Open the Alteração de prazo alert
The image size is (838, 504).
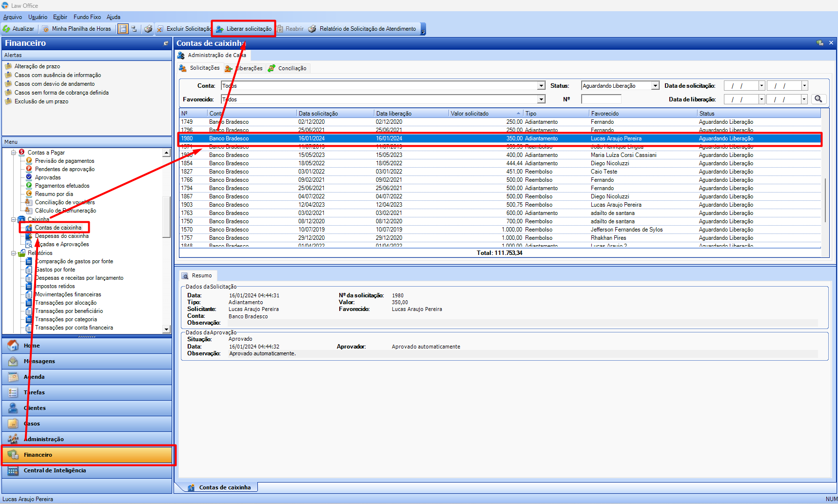(x=37, y=66)
